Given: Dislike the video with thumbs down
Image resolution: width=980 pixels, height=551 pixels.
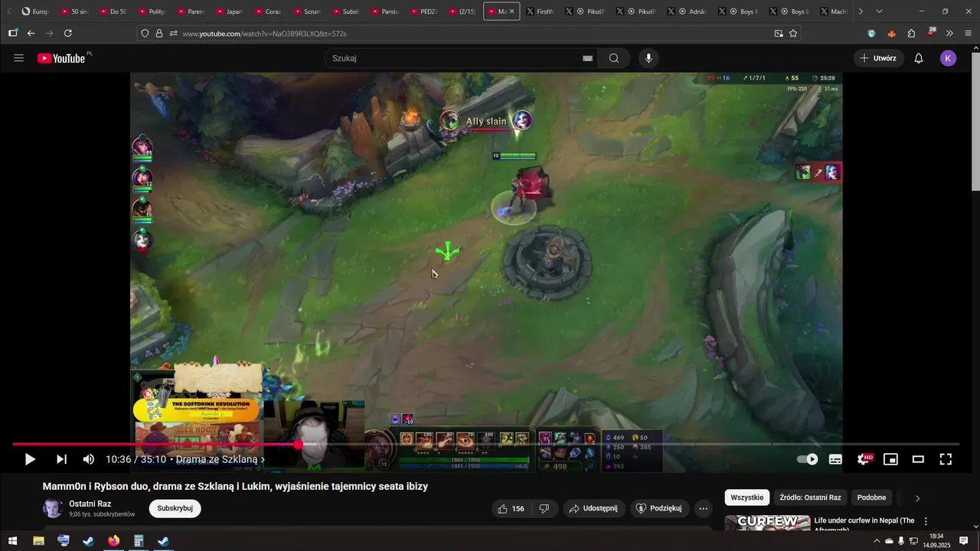Looking at the screenshot, I should (x=544, y=508).
